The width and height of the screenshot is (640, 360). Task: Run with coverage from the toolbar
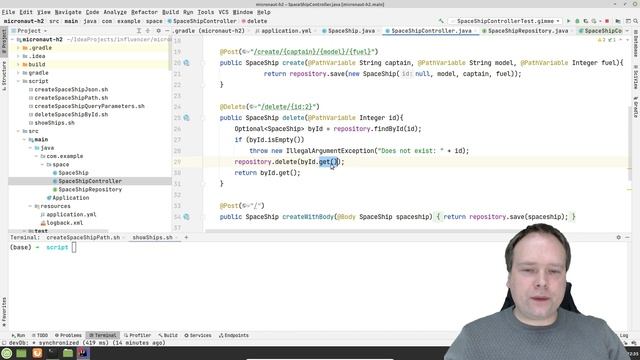586,21
